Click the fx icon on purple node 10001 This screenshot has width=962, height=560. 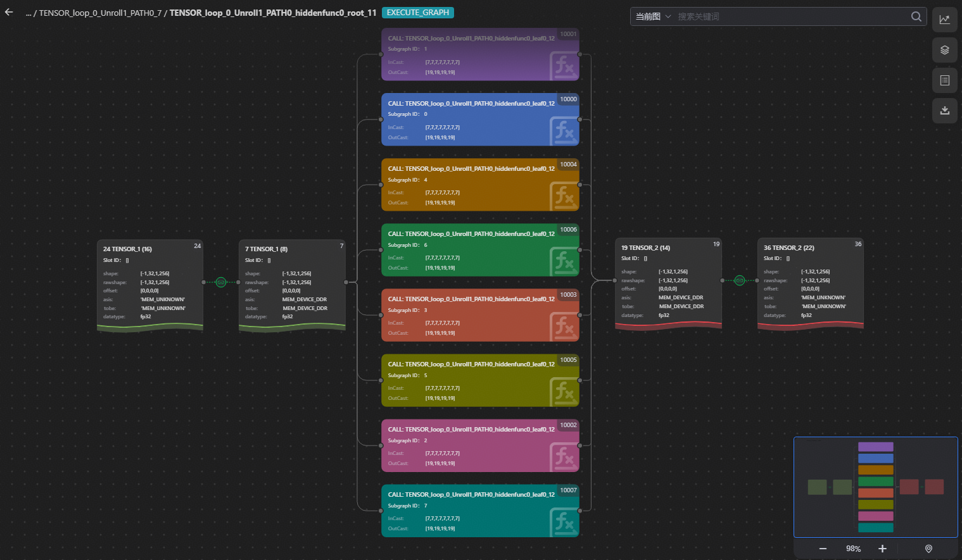coord(563,66)
